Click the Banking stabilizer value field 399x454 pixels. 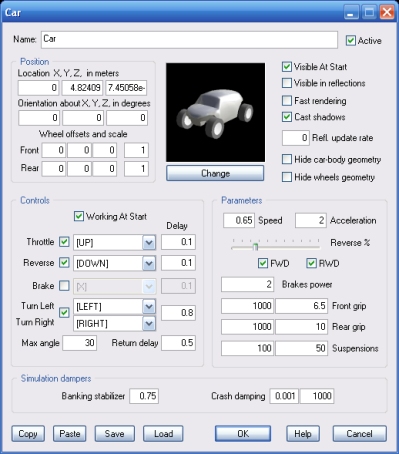(x=144, y=396)
